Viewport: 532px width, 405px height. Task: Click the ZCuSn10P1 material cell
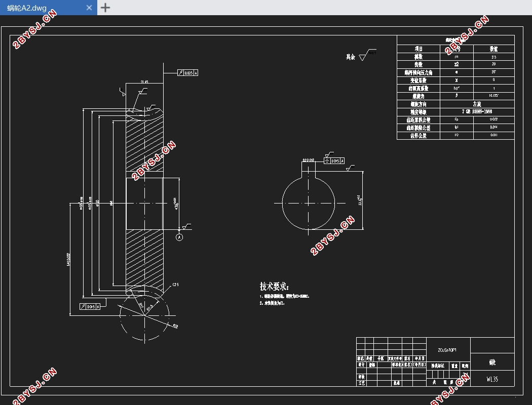tap(447, 350)
